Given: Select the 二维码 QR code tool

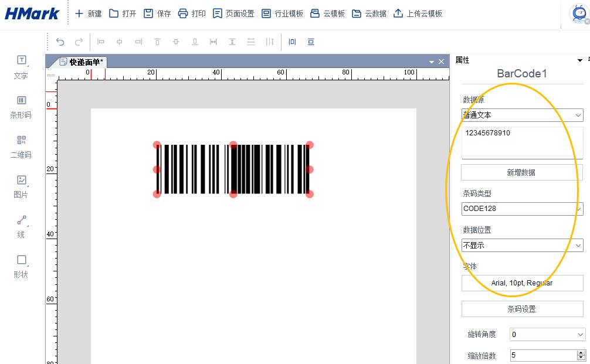Looking at the screenshot, I should click(22, 146).
